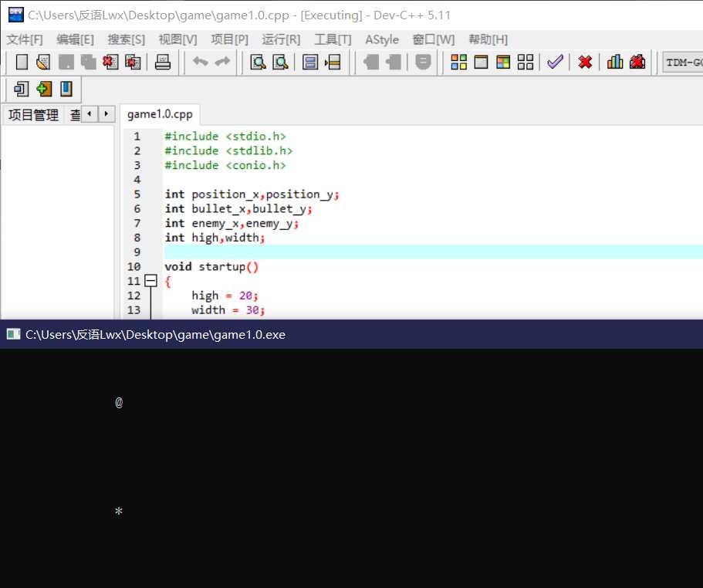
Task: Run the program with Run icon
Action: pos(481,62)
